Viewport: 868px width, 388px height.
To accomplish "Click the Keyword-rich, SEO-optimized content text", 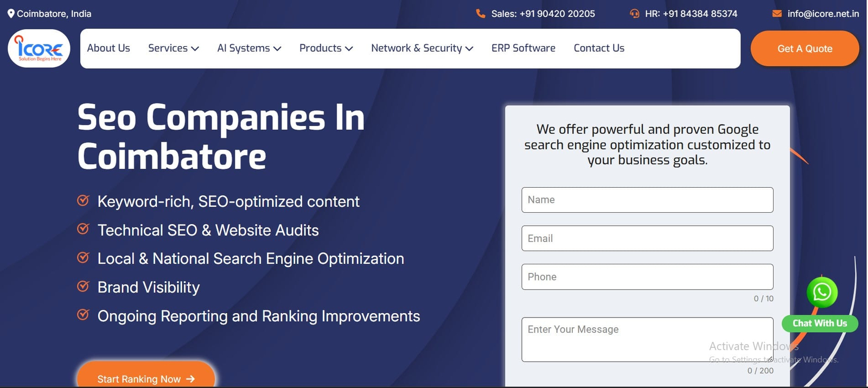I will (x=228, y=201).
